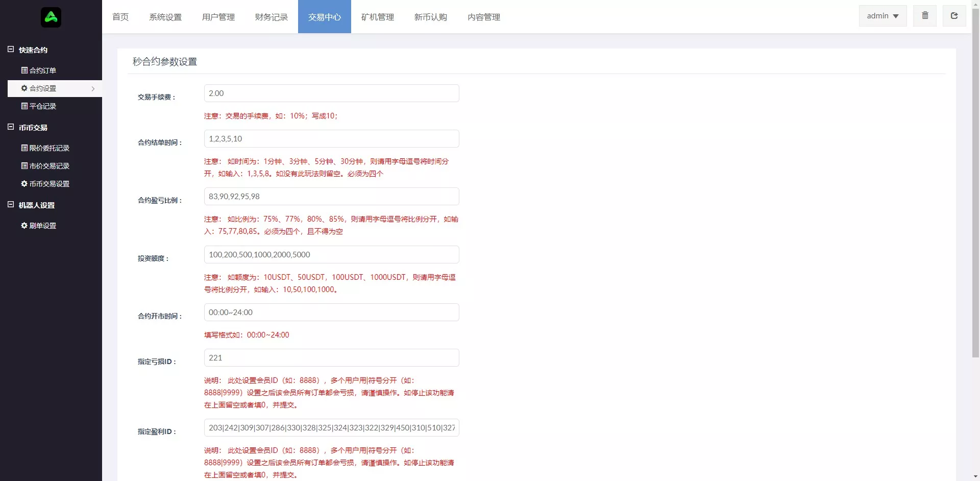The height and width of the screenshot is (481, 980).
Task: Open the 财务记录 menu
Action: (x=271, y=17)
